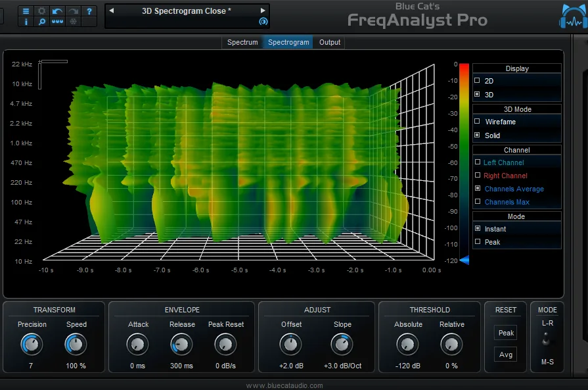Open the Output tab
Image resolution: width=588 pixels, height=390 pixels.
[330, 42]
